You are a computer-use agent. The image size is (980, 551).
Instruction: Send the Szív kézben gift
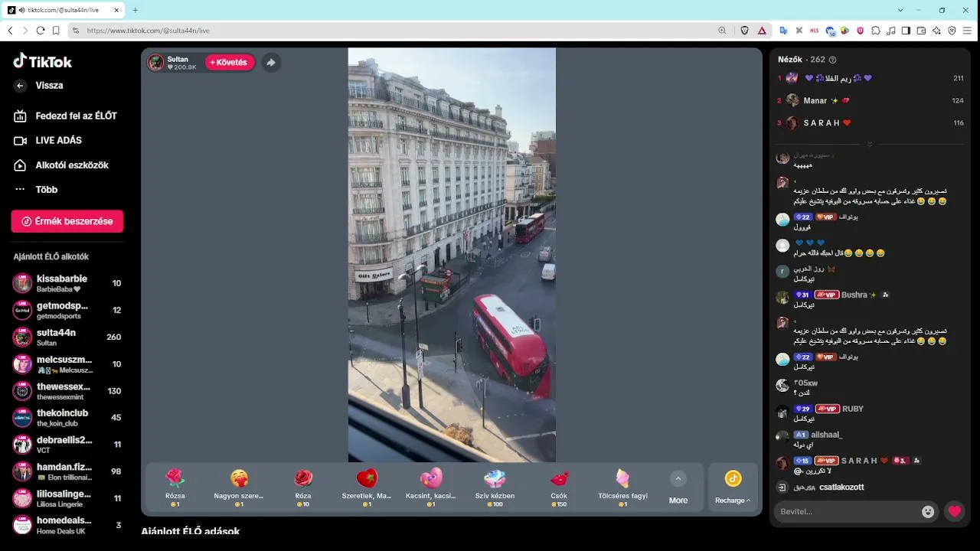pos(495,487)
